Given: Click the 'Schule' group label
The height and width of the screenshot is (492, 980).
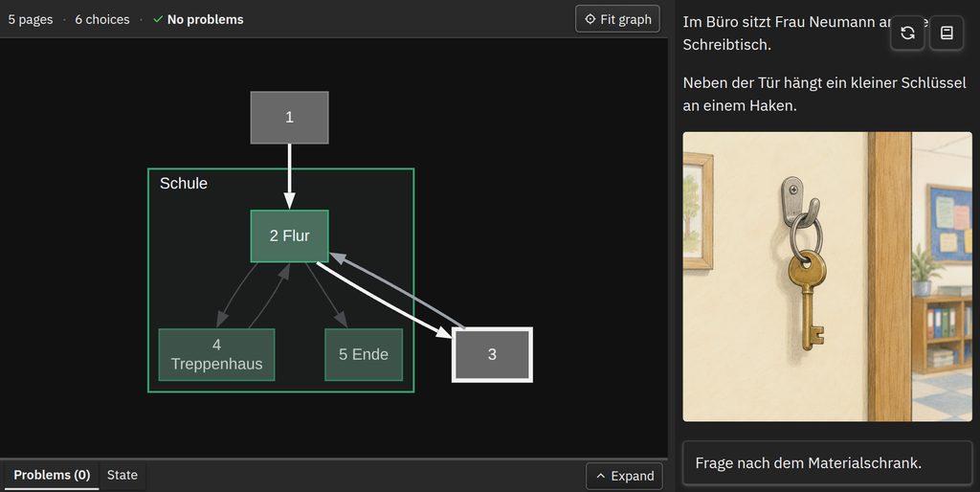Looking at the screenshot, I should (x=183, y=183).
